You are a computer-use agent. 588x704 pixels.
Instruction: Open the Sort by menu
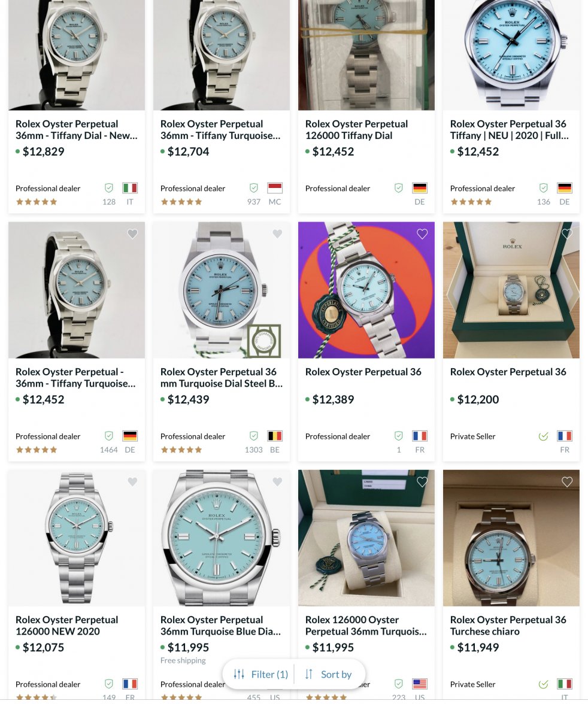coord(329,674)
